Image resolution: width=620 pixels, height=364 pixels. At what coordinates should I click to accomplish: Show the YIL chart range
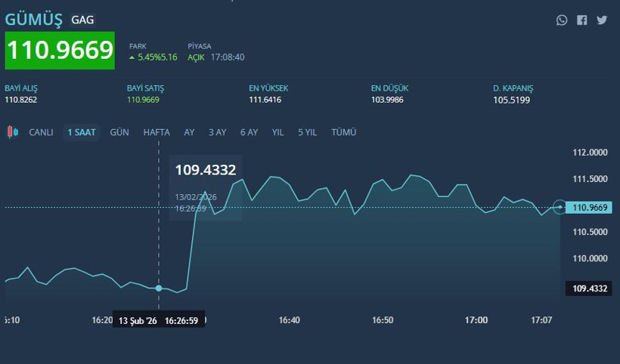[x=277, y=132]
